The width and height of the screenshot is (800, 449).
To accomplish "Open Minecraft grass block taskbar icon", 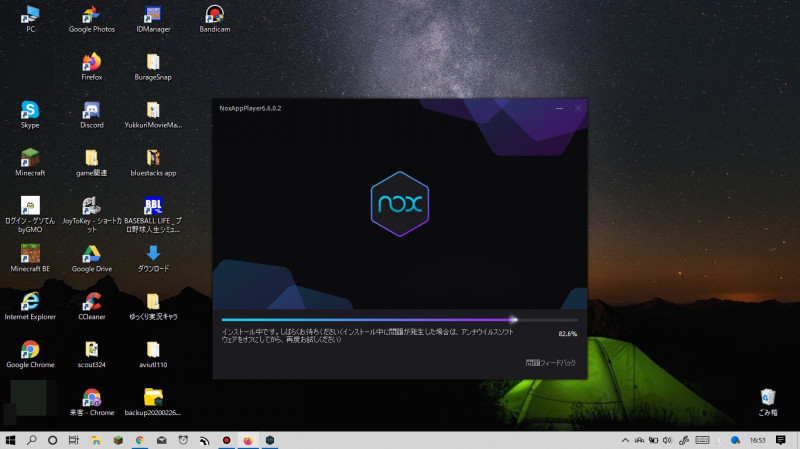I will click(x=118, y=440).
